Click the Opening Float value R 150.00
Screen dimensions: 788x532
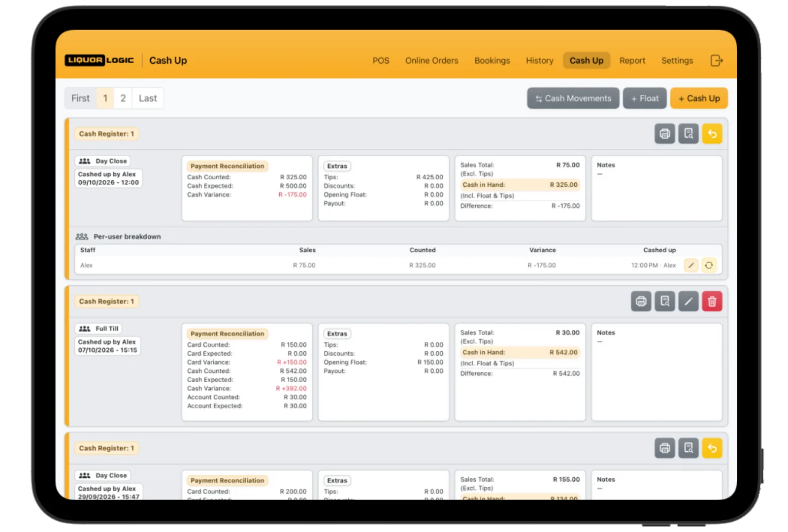point(430,362)
